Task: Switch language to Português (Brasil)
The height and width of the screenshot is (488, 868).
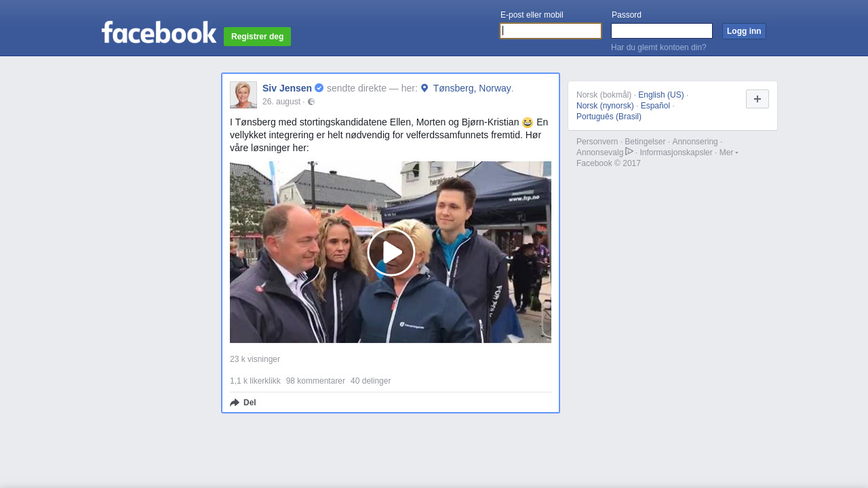Action: click(x=609, y=117)
